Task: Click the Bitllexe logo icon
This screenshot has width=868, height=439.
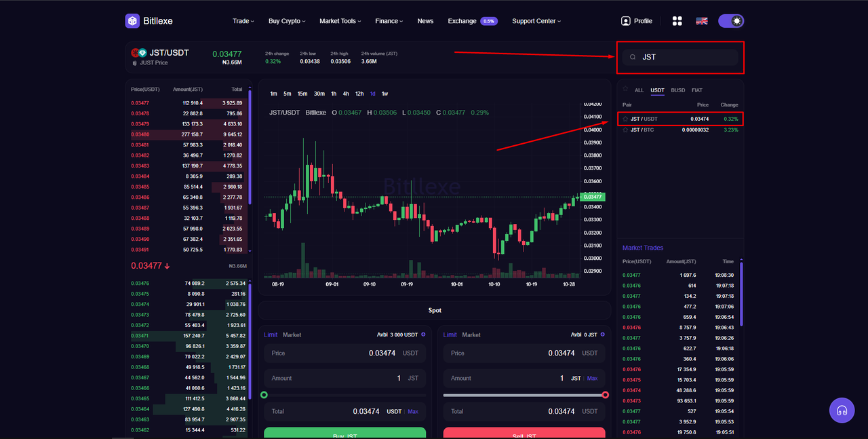Action: (x=132, y=21)
